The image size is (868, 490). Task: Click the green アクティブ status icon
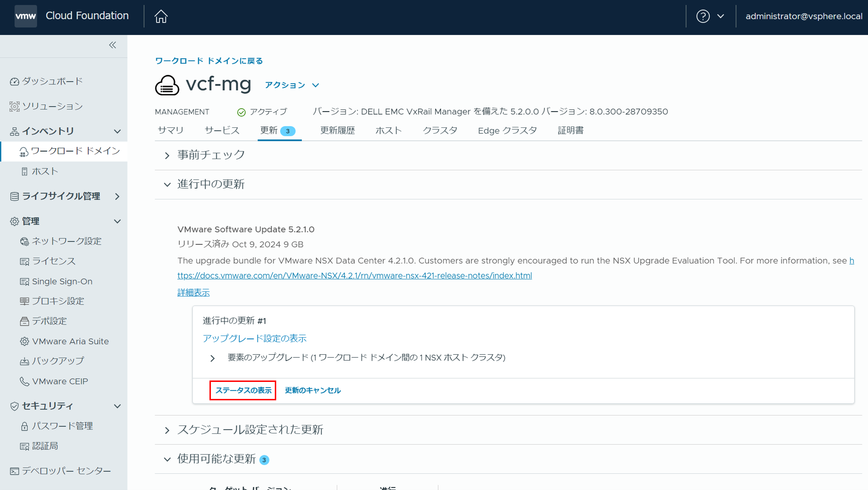[241, 112]
